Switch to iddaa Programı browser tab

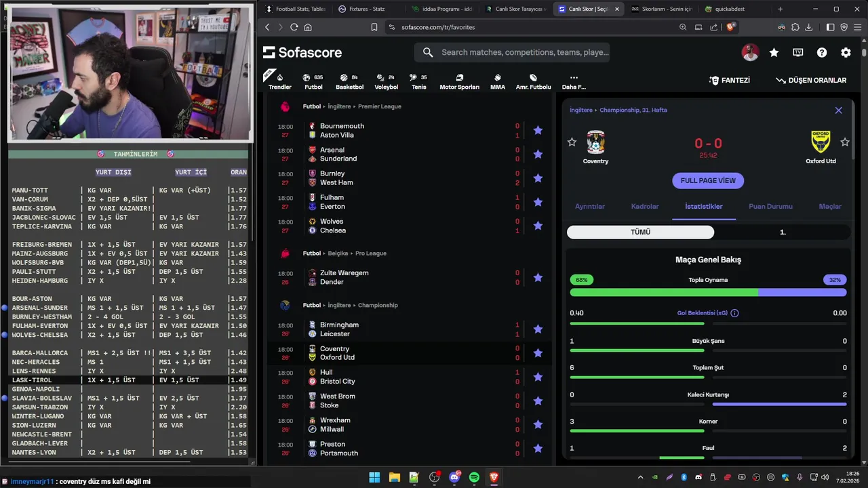tap(441, 9)
